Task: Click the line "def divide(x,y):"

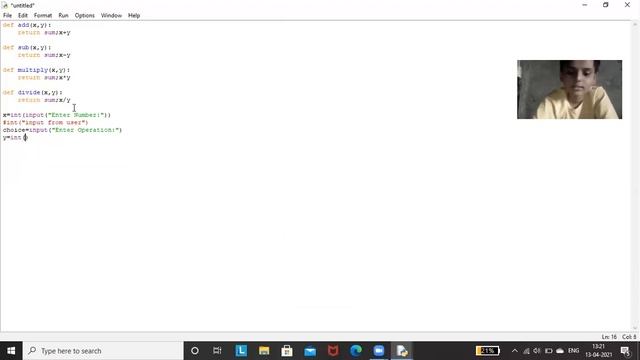Action: 32,92
